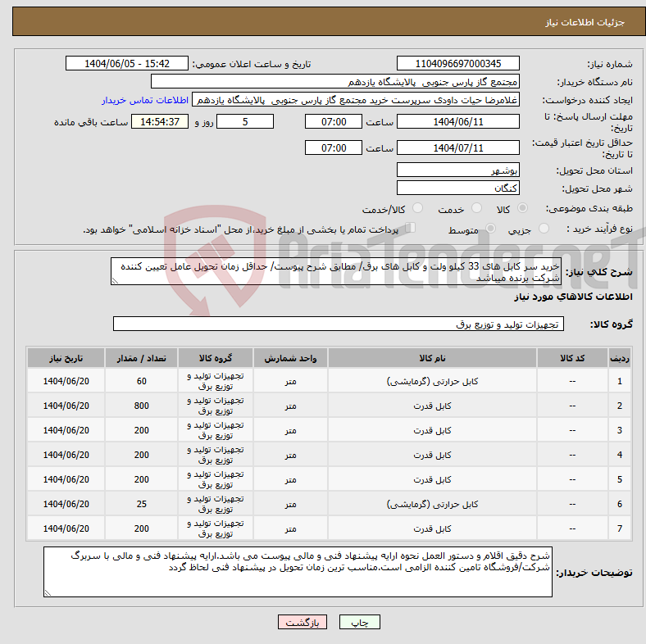Viewport: 646px width, 644px height.
Task: Click the متر unit cell in row 3
Action: (290, 430)
